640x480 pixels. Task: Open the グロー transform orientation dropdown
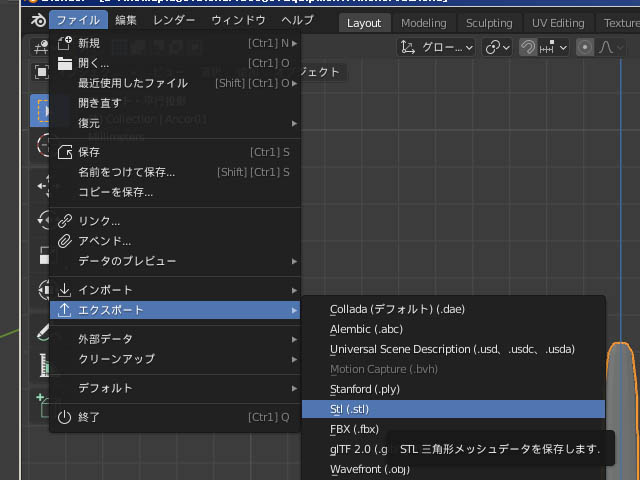tap(436, 48)
